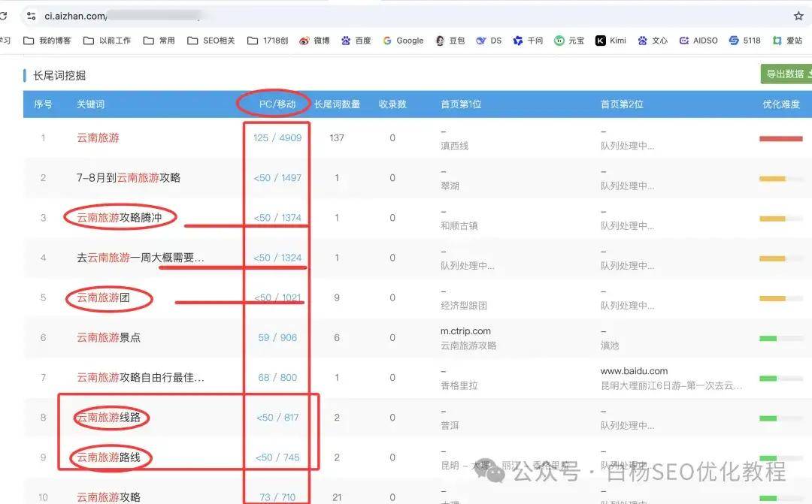
Task: Open the AIDSO bookmark
Action: (x=698, y=41)
